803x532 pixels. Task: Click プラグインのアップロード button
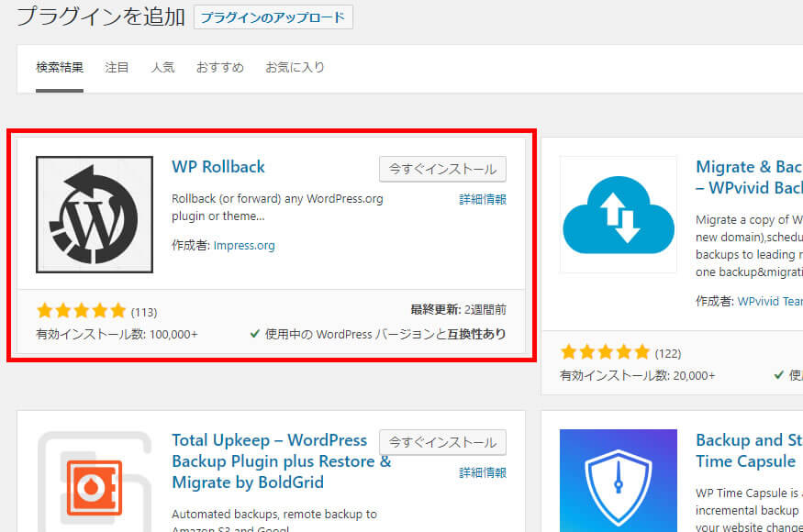(x=273, y=17)
